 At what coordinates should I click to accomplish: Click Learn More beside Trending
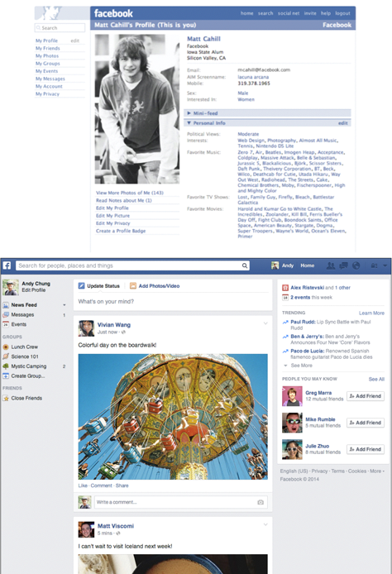(371, 313)
